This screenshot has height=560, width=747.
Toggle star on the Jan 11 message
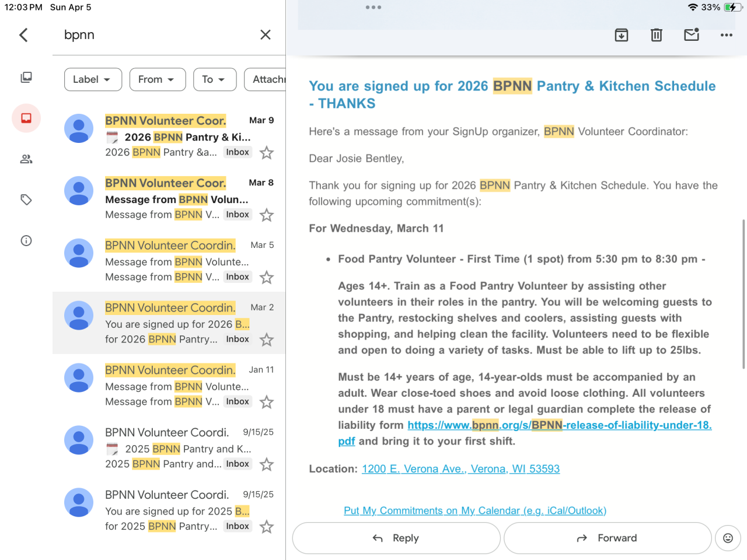tap(267, 402)
